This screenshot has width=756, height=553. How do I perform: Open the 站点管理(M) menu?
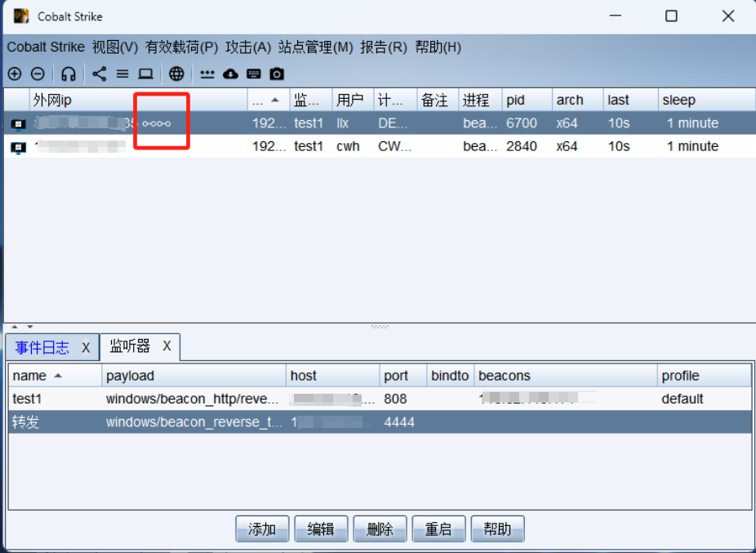click(x=316, y=47)
